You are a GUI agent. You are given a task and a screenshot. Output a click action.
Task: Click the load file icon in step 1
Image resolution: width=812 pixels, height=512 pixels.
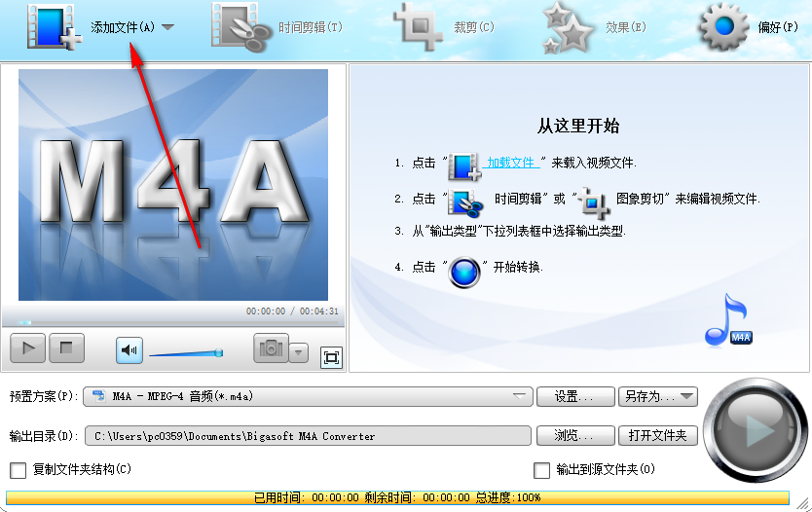(x=464, y=166)
